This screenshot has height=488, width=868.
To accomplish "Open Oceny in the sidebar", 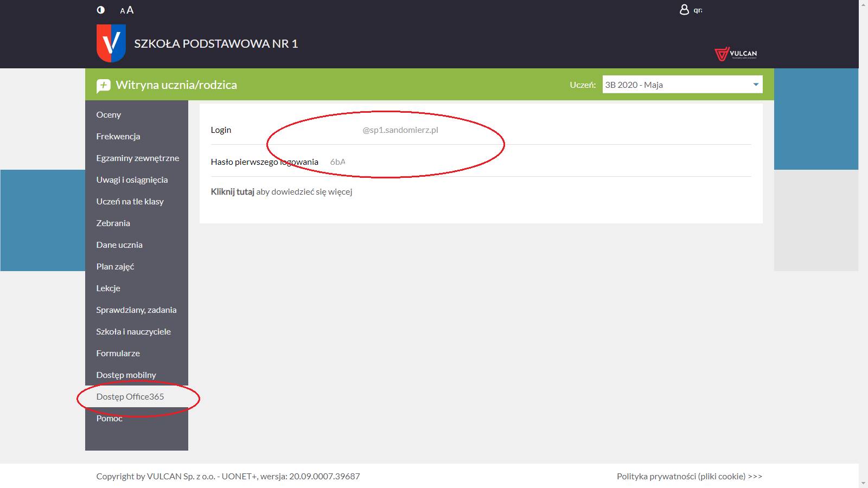I will 108,114.
